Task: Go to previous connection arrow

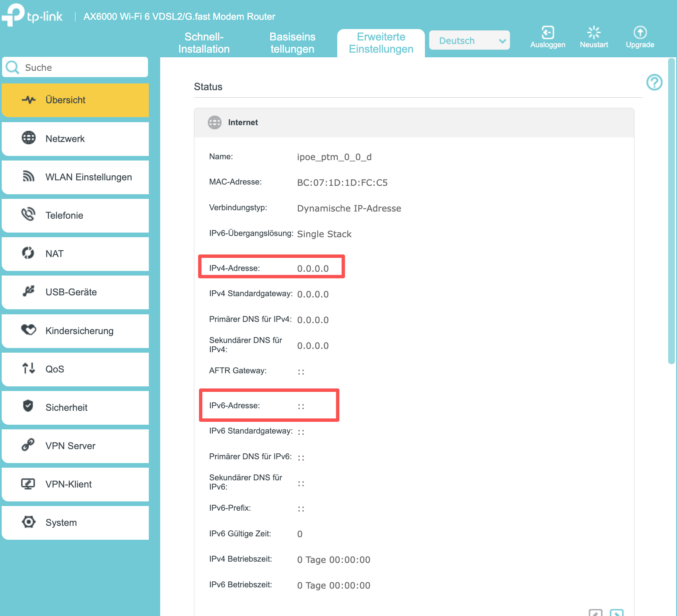Action: [x=595, y=613]
